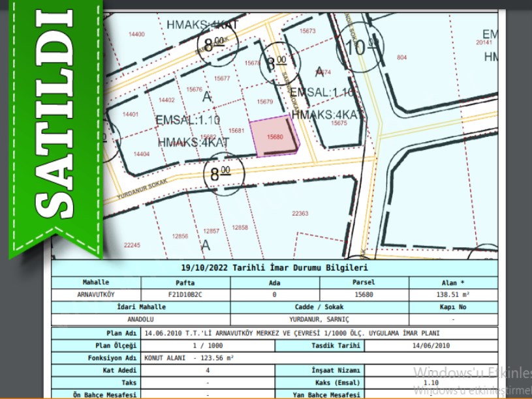Screen dimensions: 532x399
Task: Click the Tasdik Tarihi date 14/06/2010
Action: click(431, 346)
